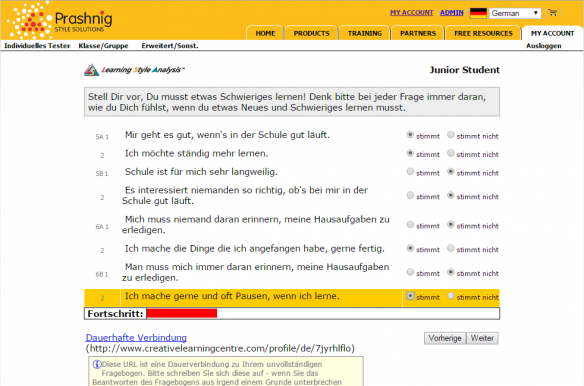This screenshot has width=584, height=386.
Task: Click the Prashnig Style Solutions logo
Action: coord(60,20)
